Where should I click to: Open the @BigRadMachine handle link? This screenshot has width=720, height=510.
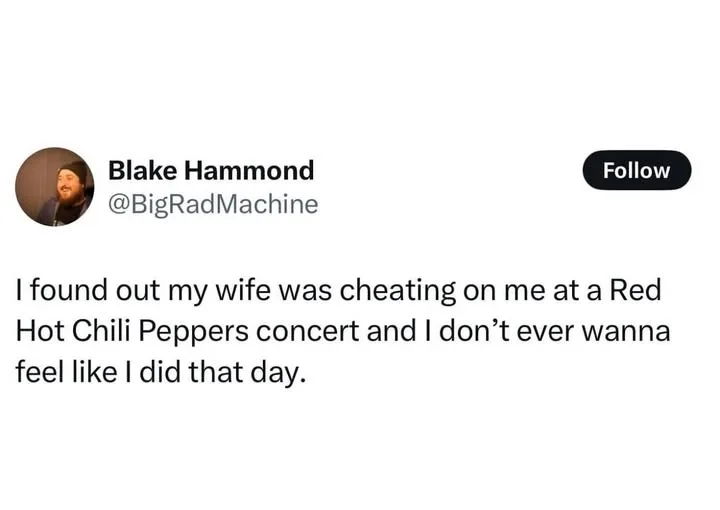[x=212, y=205]
